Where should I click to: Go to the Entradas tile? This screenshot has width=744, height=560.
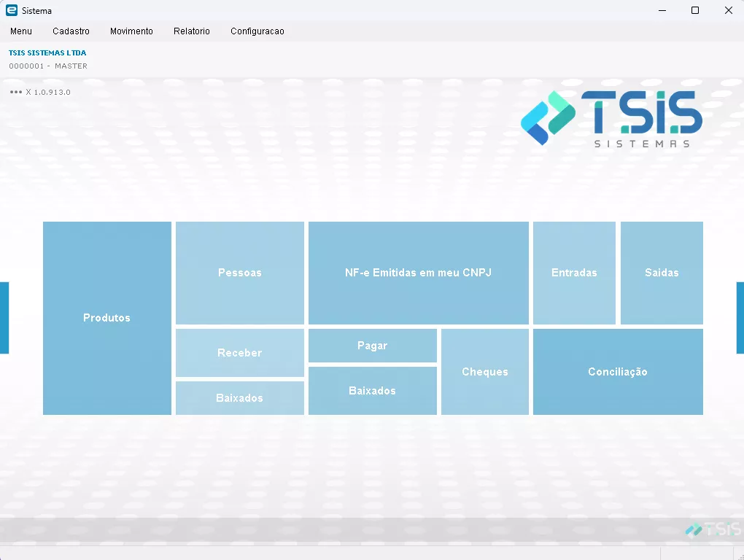pos(574,273)
